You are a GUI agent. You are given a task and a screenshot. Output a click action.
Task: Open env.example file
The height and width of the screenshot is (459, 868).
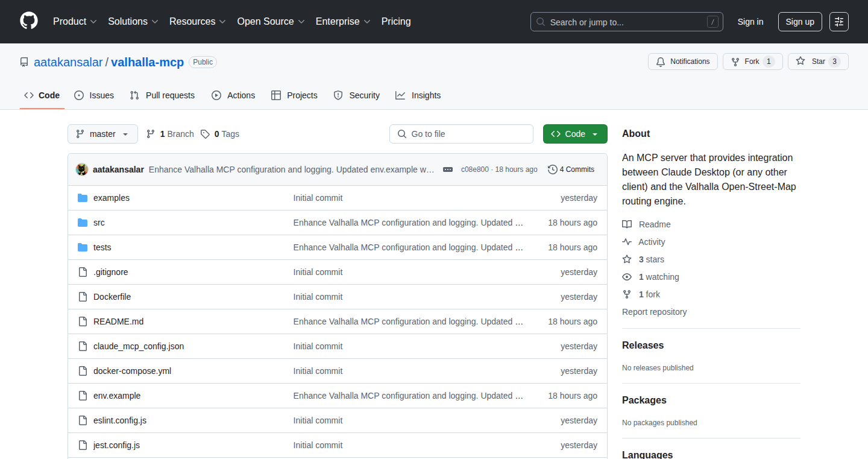[x=117, y=396]
